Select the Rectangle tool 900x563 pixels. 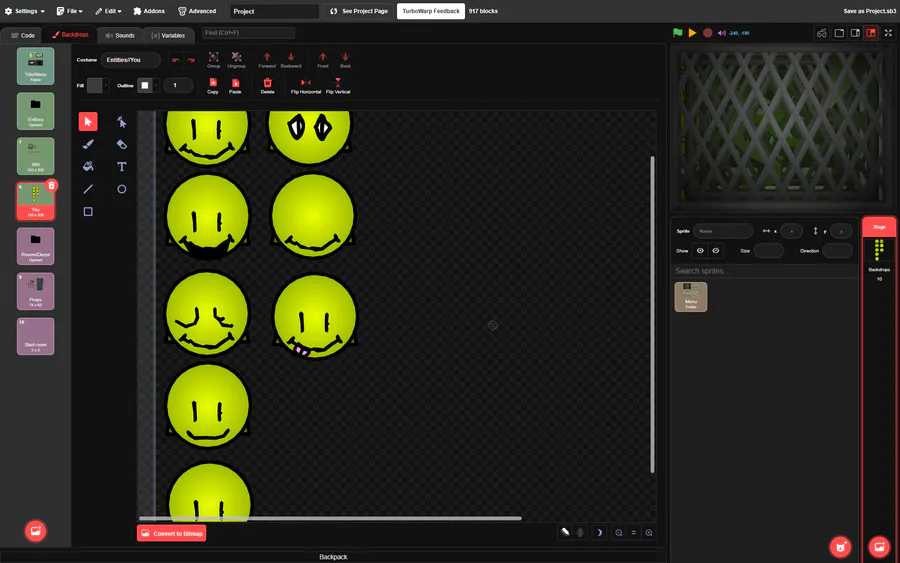point(88,212)
